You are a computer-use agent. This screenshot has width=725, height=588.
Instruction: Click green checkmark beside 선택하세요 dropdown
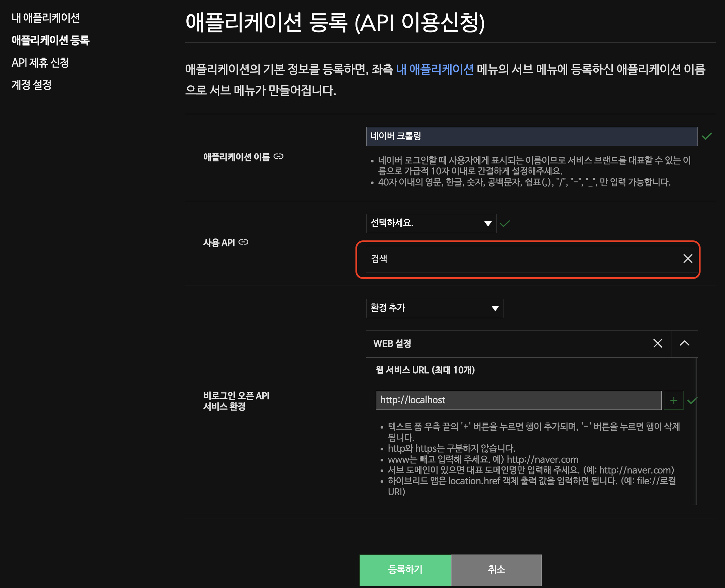pos(505,224)
